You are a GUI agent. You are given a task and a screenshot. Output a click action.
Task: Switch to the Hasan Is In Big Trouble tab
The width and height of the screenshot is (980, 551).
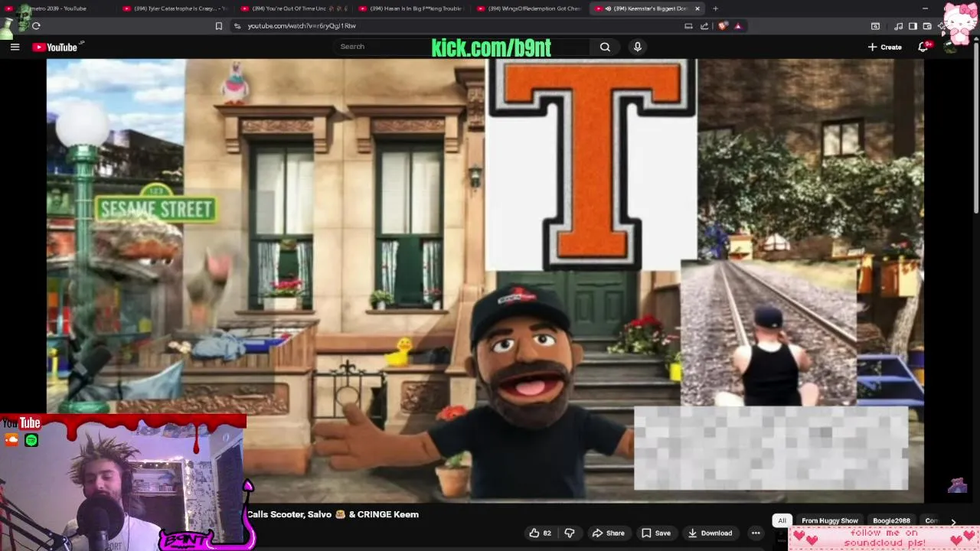tap(413, 8)
